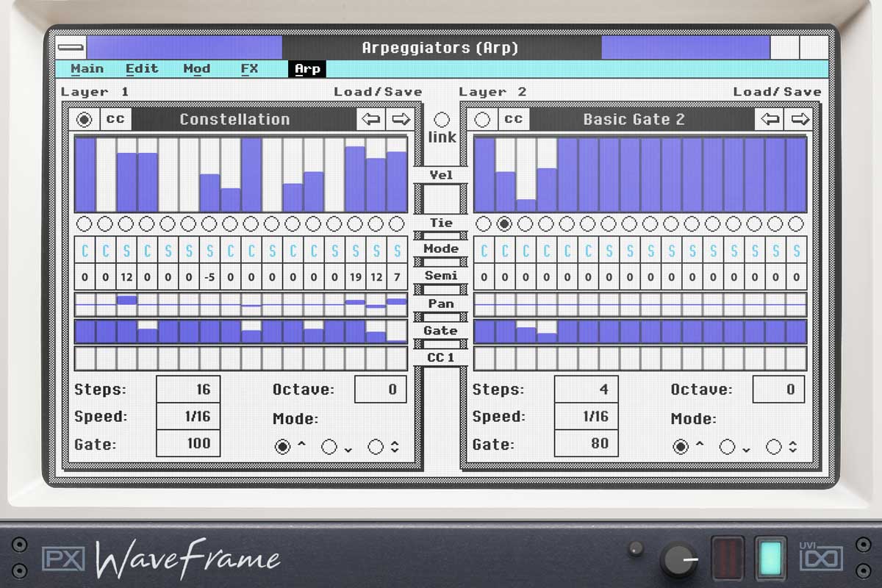This screenshot has height=588, width=882.
Task: Open the Edit tab
Action: click(142, 69)
